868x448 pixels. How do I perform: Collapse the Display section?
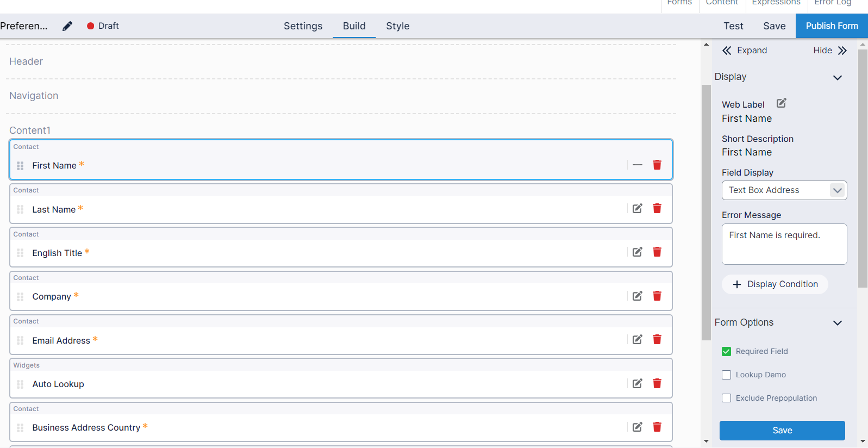pos(837,77)
